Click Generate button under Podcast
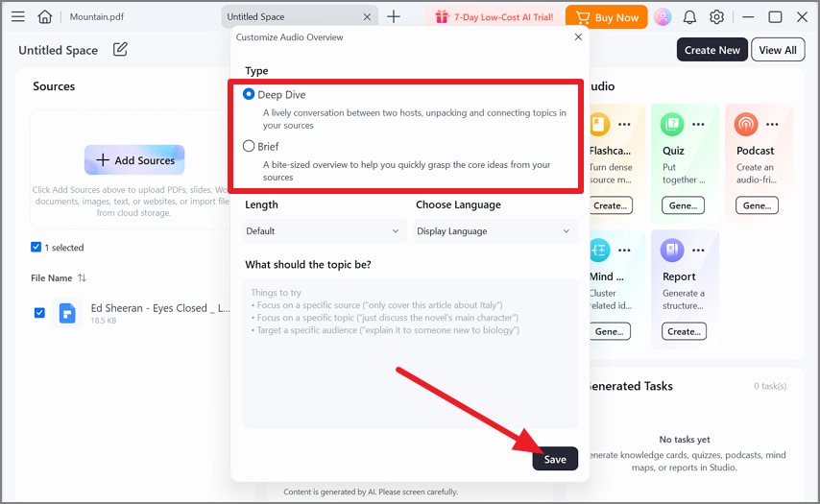 click(757, 205)
